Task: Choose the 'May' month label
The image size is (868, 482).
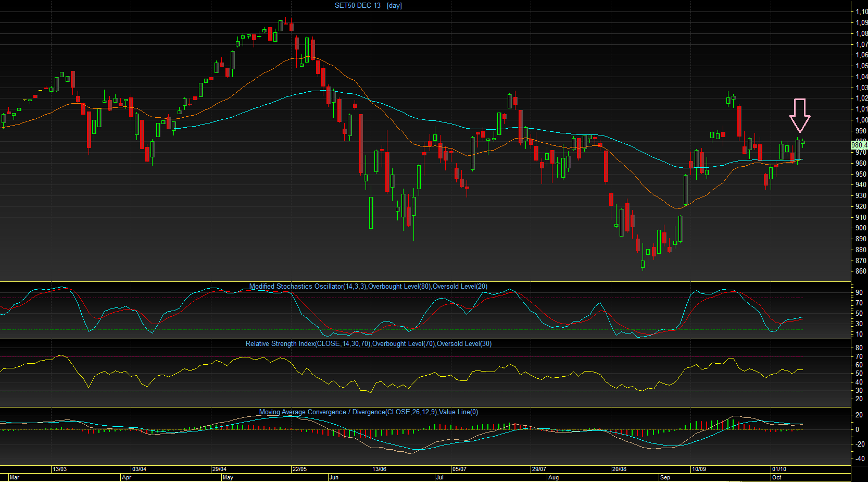Action: point(228,477)
